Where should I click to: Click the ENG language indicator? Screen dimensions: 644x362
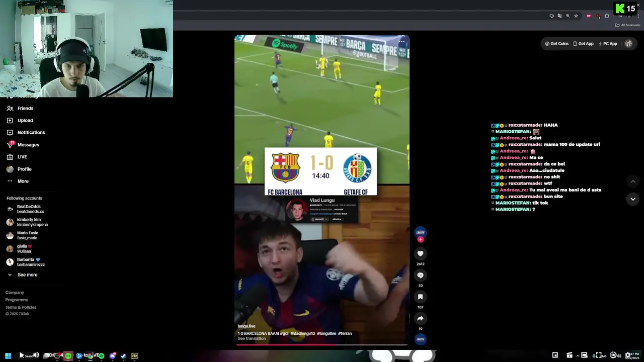(x=604, y=355)
